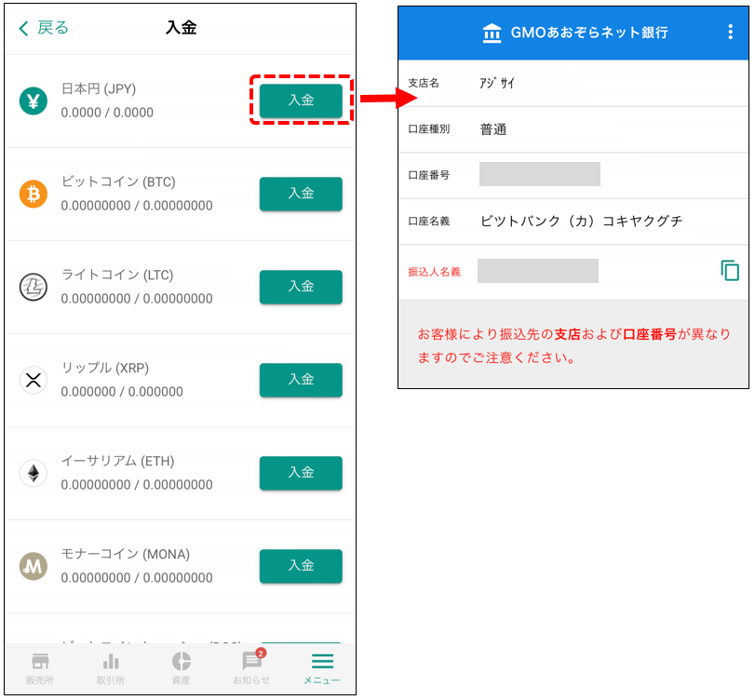Screen dimensions: 755x700
Task: Select the Bitcoin orange coin icon
Action: coord(34,194)
